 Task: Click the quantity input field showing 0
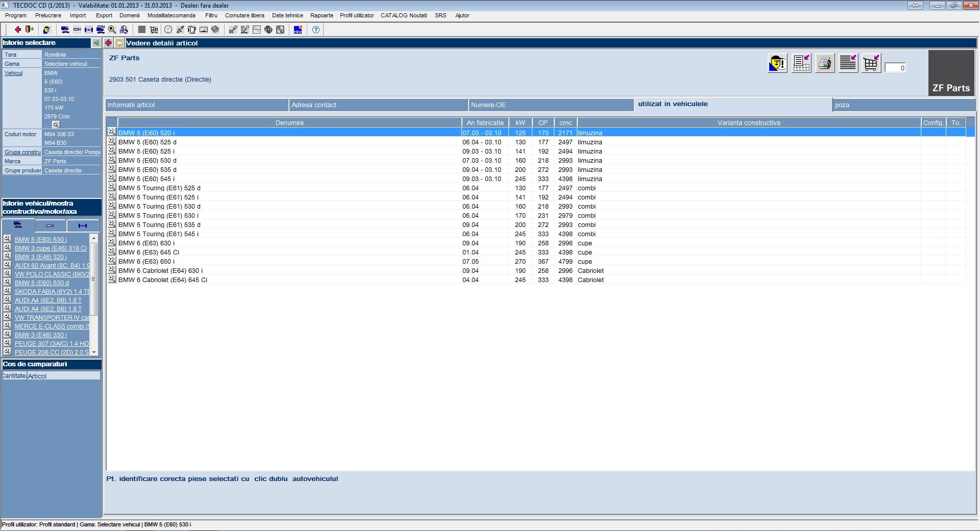(x=895, y=68)
